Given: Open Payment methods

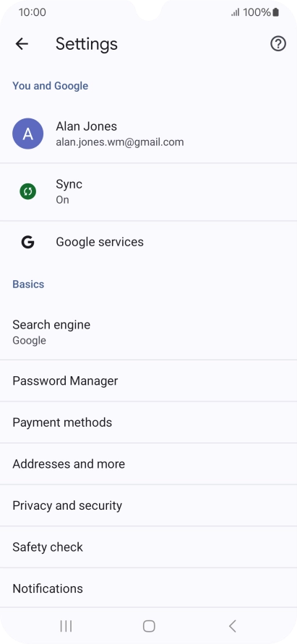Looking at the screenshot, I should [x=149, y=422].
